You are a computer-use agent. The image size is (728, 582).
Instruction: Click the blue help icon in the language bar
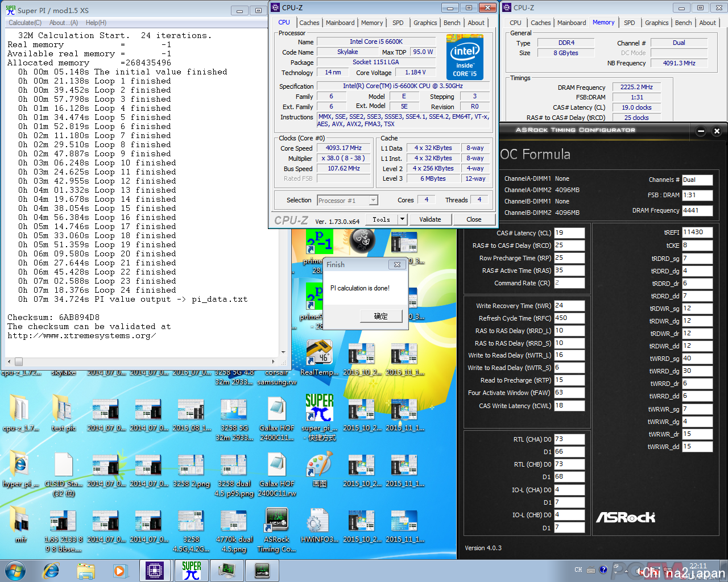coord(603,569)
